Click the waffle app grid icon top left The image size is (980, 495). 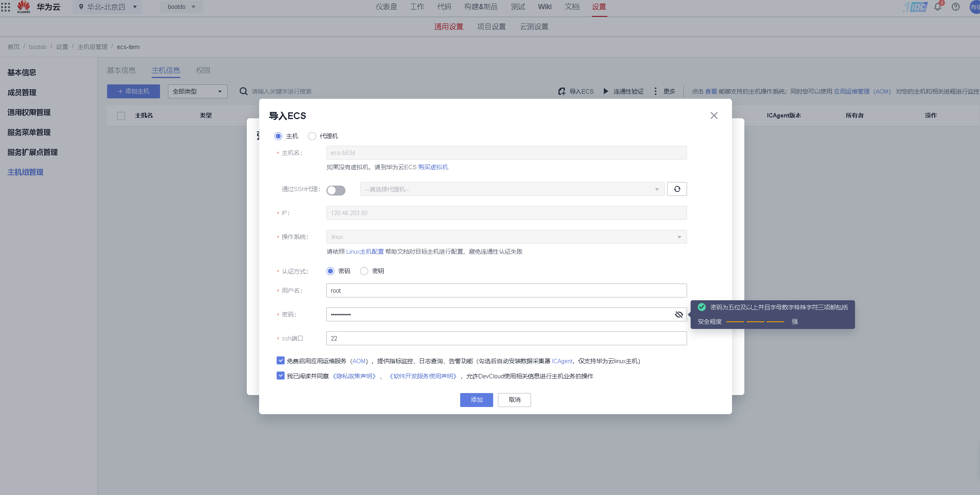tap(6, 7)
